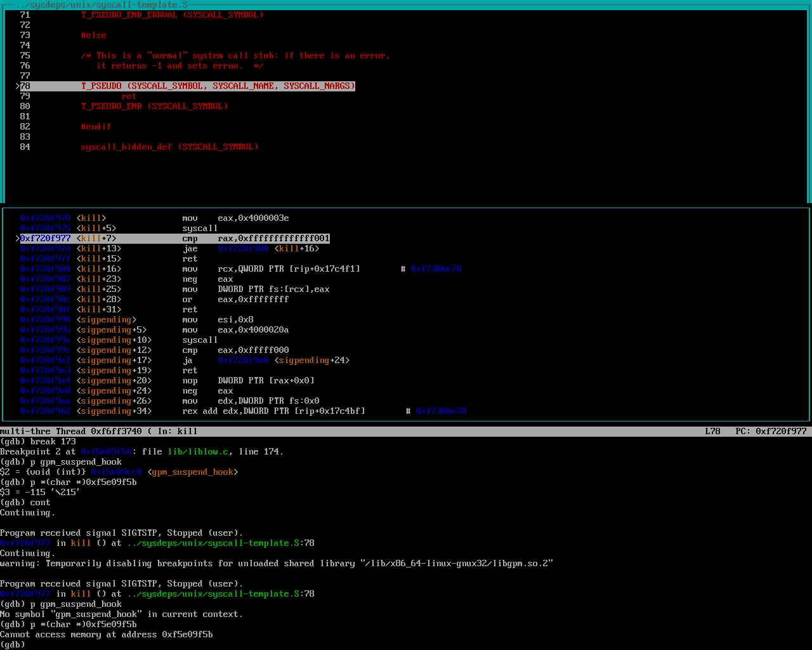Select the highlighted T_PSEUDO source line

(x=218, y=86)
